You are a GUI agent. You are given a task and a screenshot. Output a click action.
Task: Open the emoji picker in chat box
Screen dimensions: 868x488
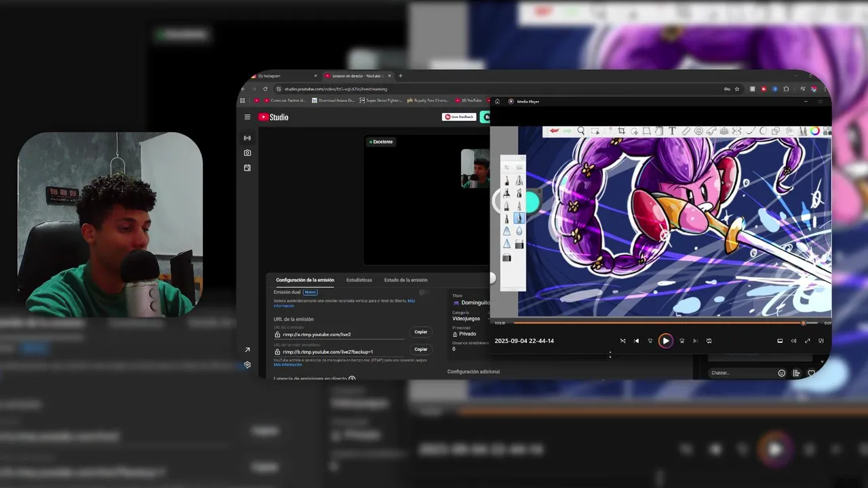coord(782,373)
